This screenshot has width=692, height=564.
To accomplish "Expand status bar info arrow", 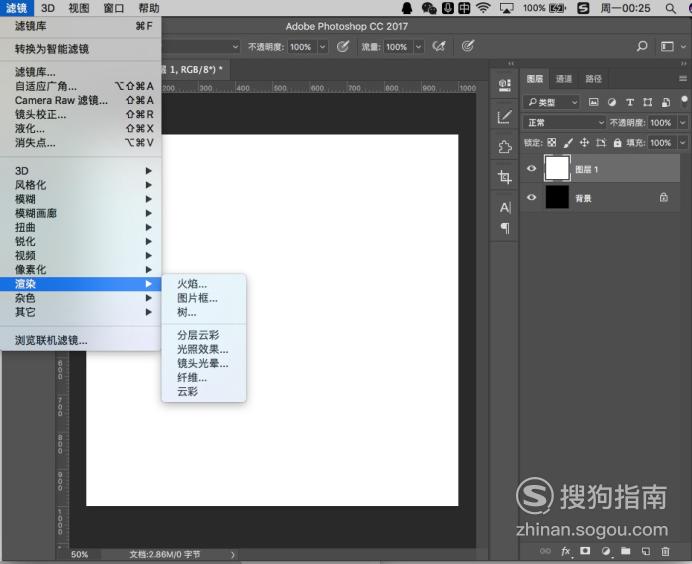I will pos(233,555).
